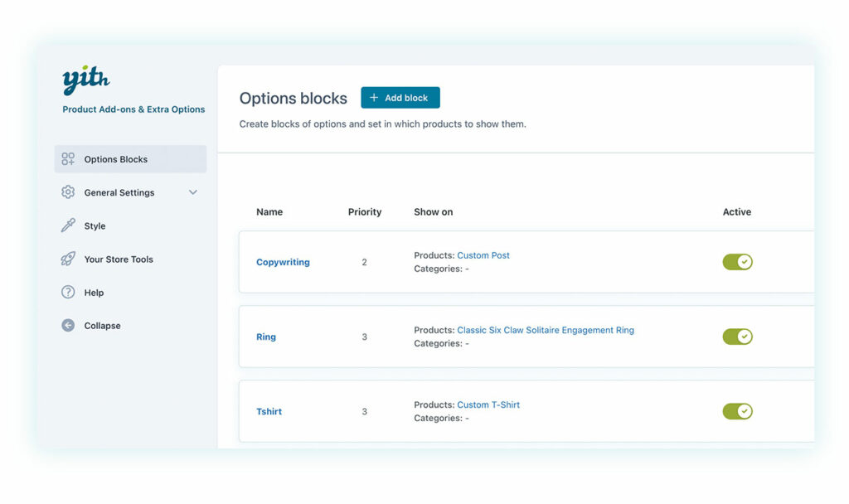This screenshot has height=504, width=849.
Task: Disable the Copywriting block toggle
Action: [x=737, y=262]
